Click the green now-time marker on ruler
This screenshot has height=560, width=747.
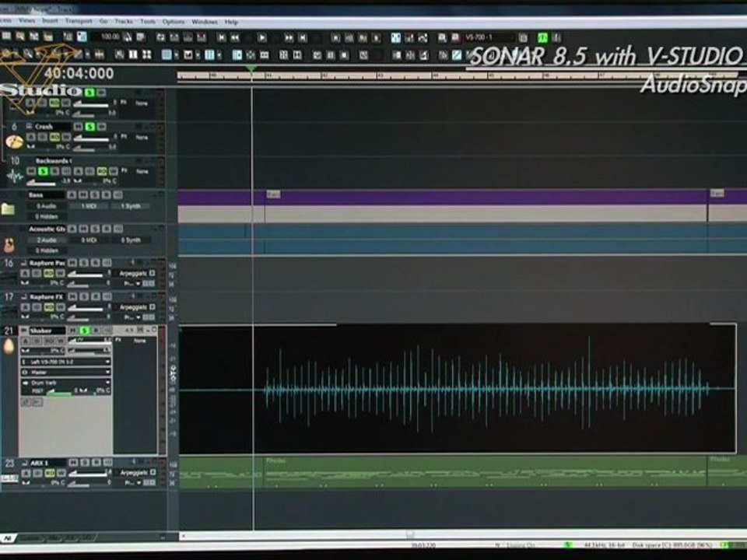251,69
